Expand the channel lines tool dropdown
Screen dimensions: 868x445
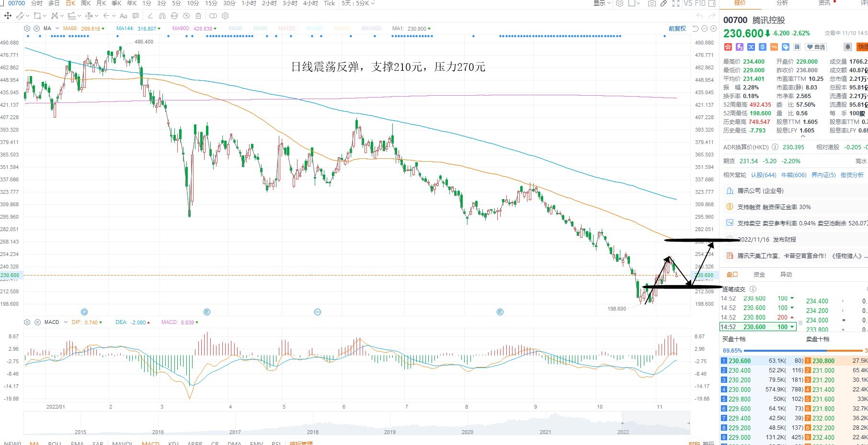[79, 16]
